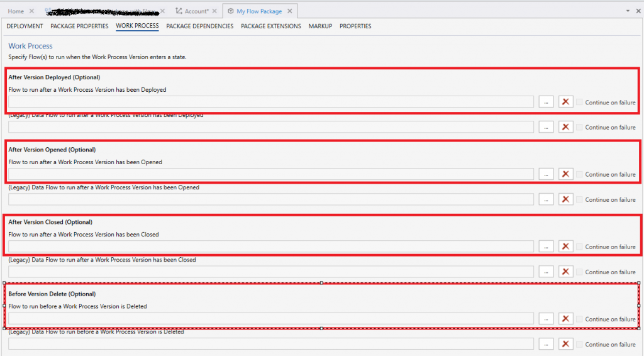This screenshot has width=644, height=356.
Task: Close the My Flow Package tab
Action: (x=290, y=11)
